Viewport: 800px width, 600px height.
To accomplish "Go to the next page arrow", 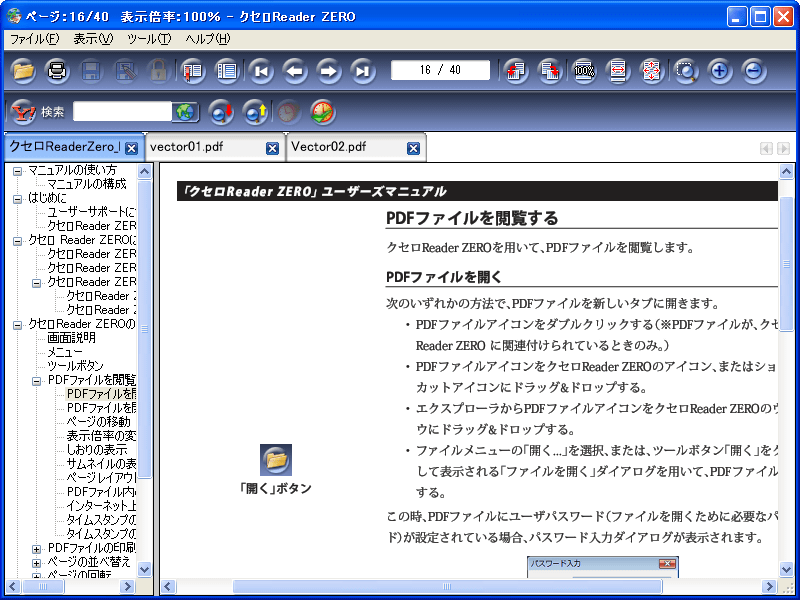I will coord(329,70).
